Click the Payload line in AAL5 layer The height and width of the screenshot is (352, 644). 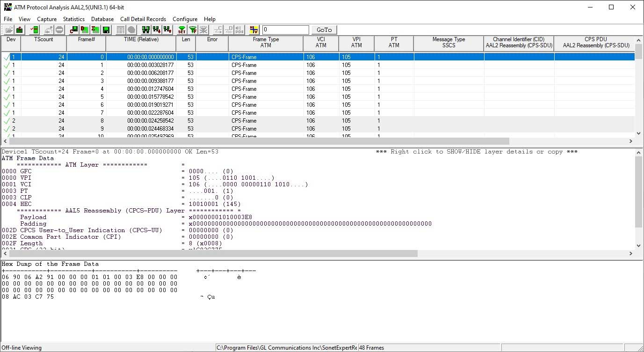coord(137,217)
